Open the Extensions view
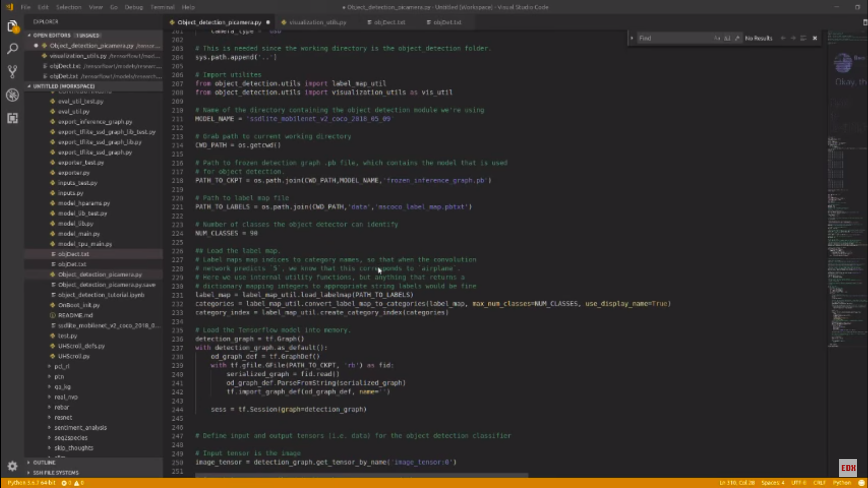The image size is (868, 488). click(x=12, y=118)
